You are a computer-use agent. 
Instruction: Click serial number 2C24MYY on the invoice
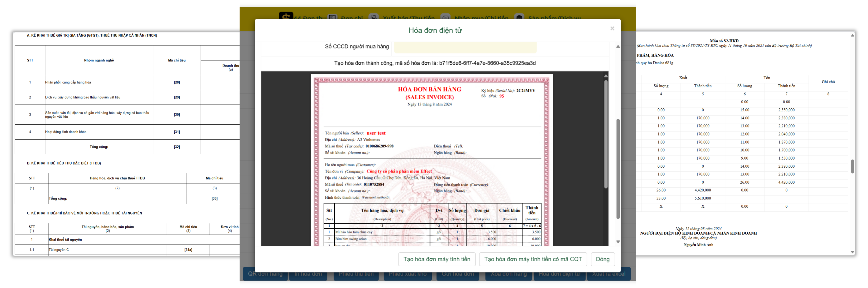point(526,91)
